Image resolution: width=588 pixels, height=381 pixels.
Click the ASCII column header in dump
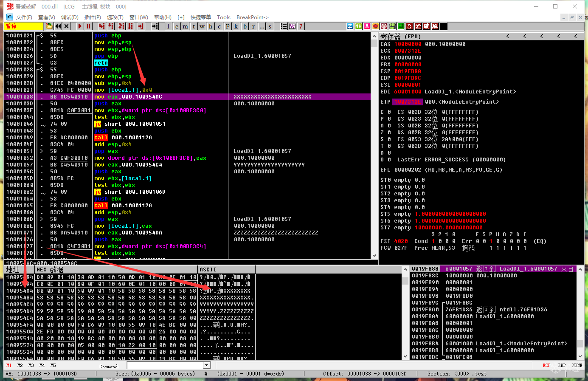pyautogui.click(x=226, y=270)
